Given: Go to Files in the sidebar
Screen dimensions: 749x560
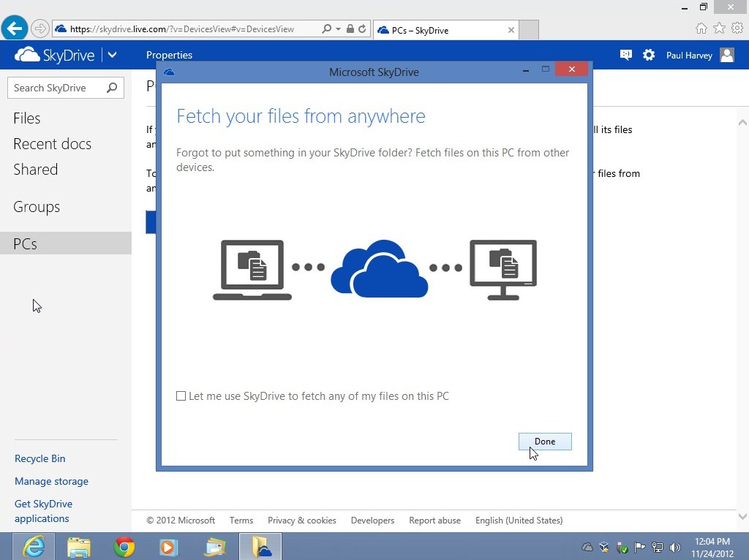Looking at the screenshot, I should (x=27, y=118).
